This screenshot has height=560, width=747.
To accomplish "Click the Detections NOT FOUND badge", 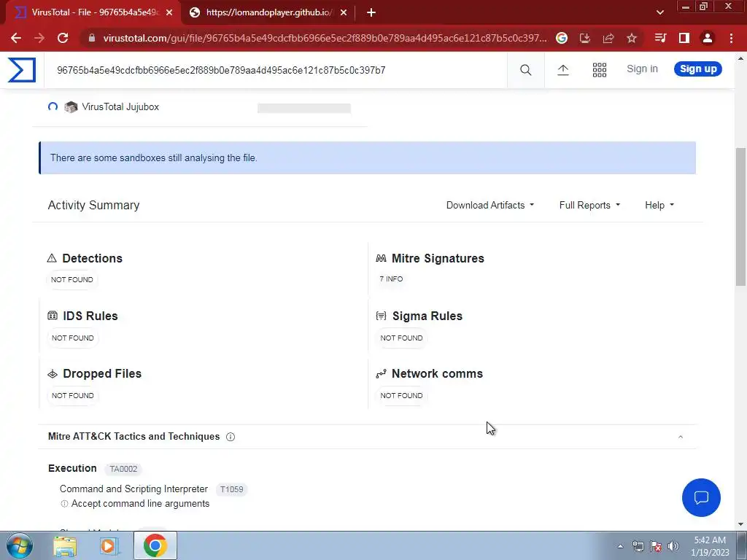I will pyautogui.click(x=72, y=279).
